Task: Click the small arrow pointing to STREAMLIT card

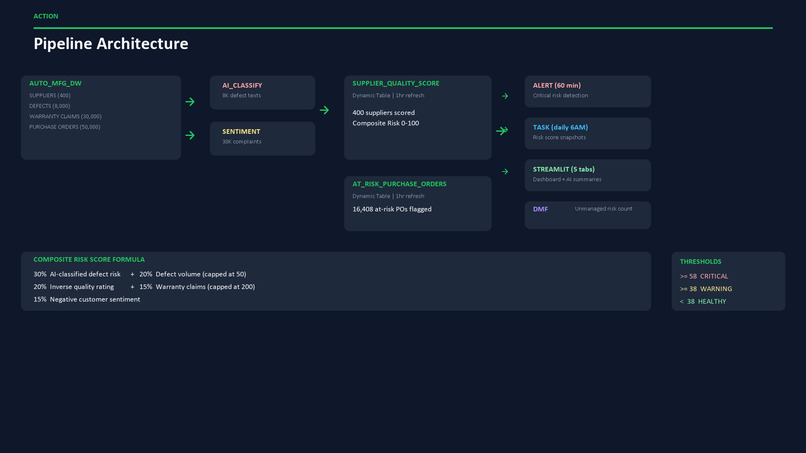Action: pos(505,172)
